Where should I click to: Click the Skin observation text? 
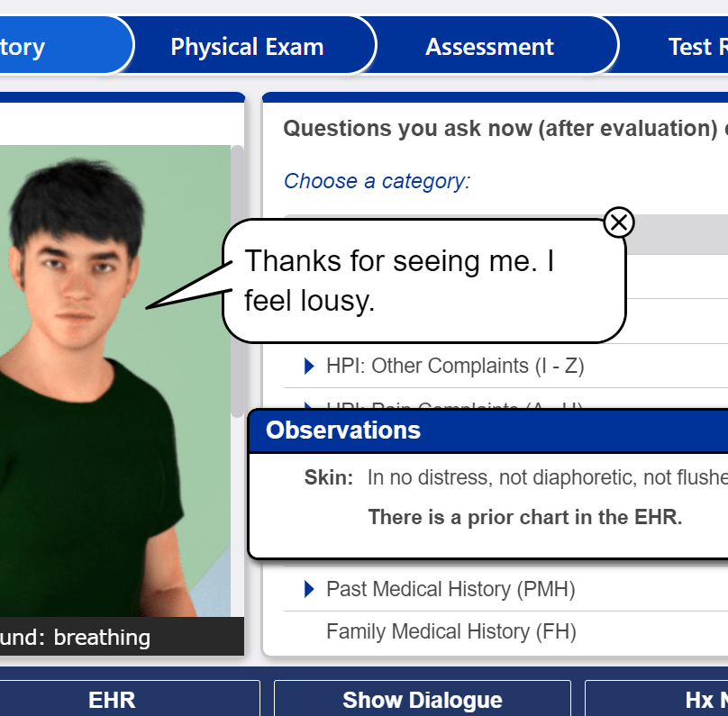541,477
